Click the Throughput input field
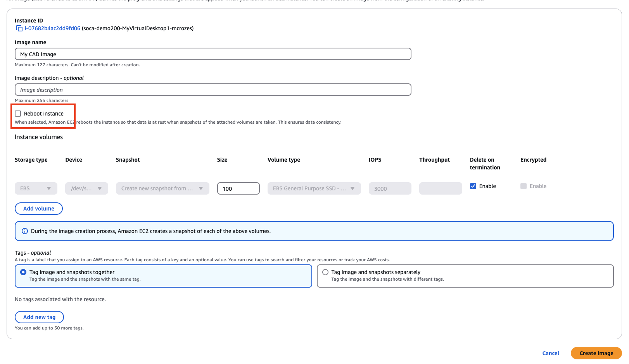Viewport: 629px width, 364px height. click(x=440, y=188)
